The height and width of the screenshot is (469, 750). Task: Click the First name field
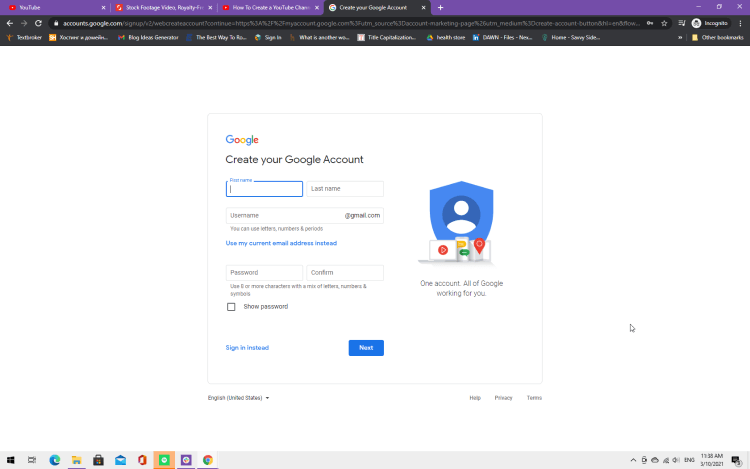tap(264, 189)
